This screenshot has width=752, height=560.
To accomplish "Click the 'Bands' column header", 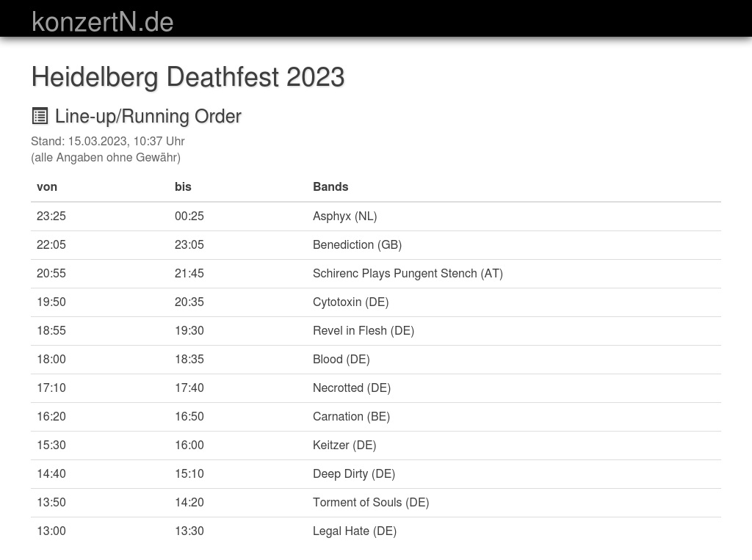I will click(330, 186).
